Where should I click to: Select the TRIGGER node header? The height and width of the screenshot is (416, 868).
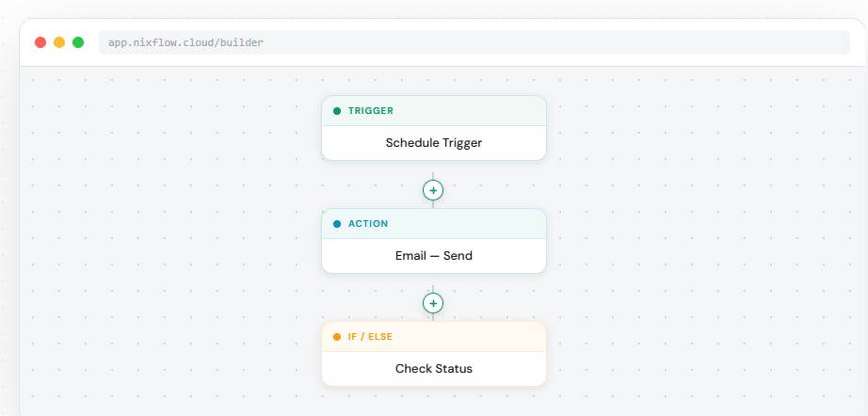(x=434, y=111)
